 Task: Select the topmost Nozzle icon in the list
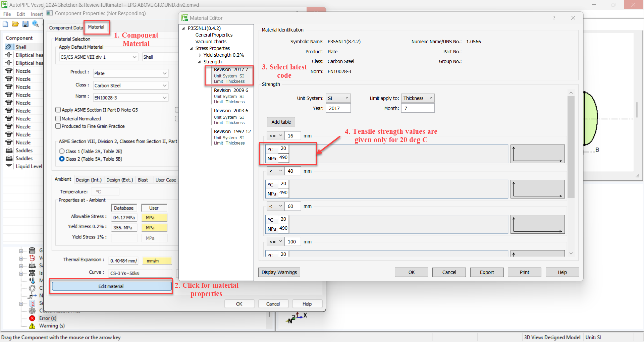coord(9,71)
